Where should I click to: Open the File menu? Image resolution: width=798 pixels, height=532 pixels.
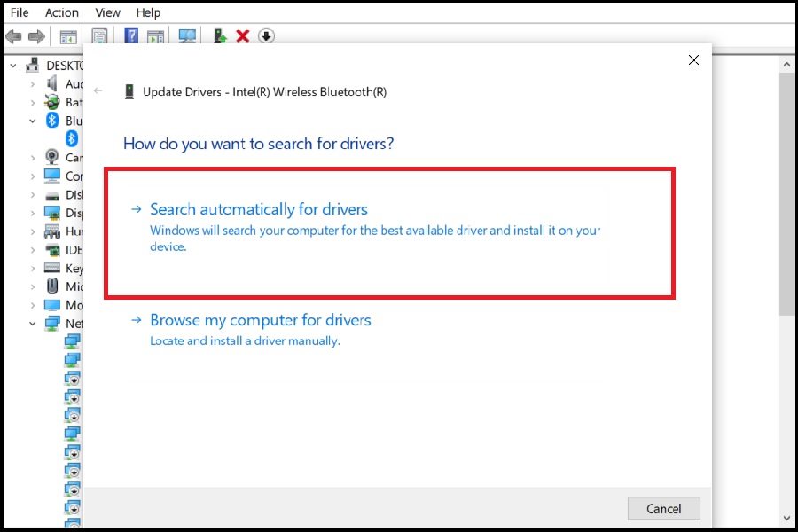click(20, 12)
